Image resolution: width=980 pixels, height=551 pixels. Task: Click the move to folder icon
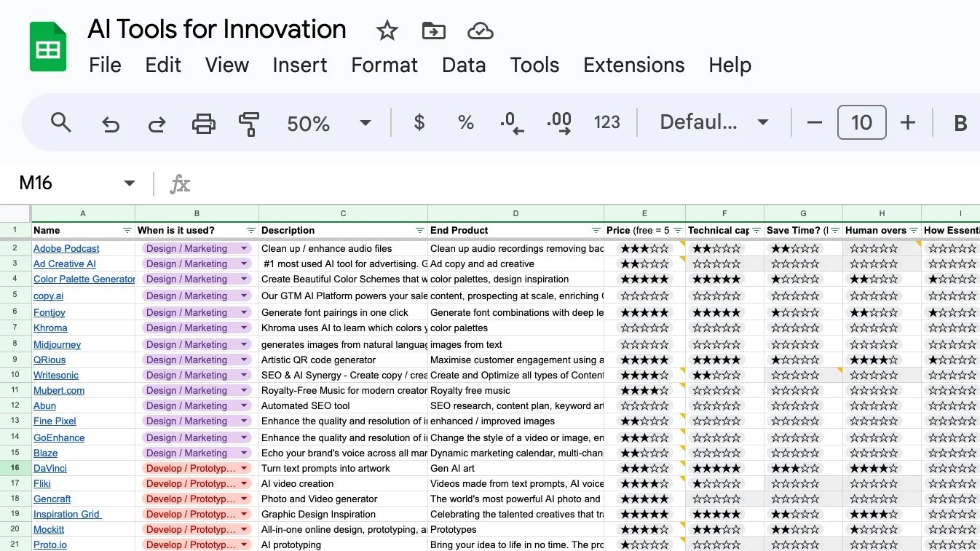point(433,31)
